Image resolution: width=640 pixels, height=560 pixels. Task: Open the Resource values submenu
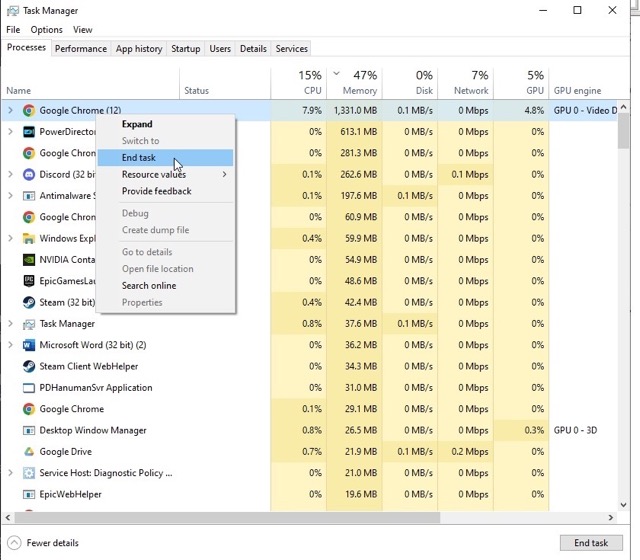click(166, 174)
